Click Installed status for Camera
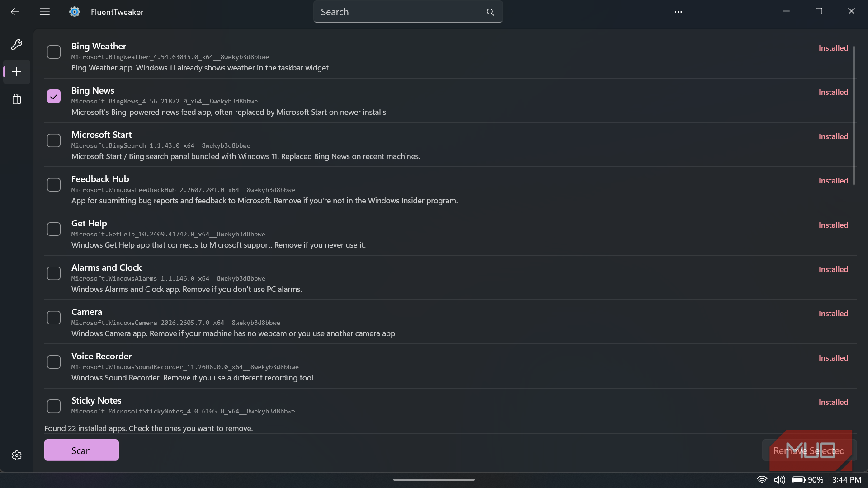The height and width of the screenshot is (488, 868). (833, 314)
